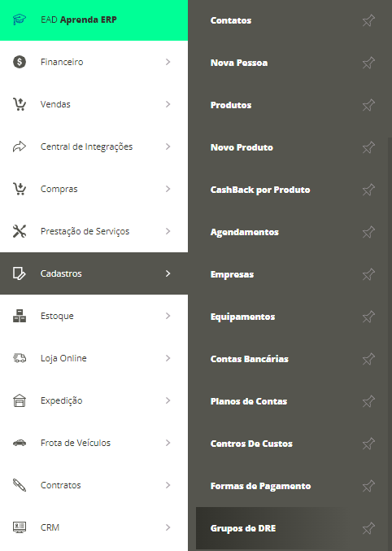Click the Vendas shopping cart icon

pos(20,104)
